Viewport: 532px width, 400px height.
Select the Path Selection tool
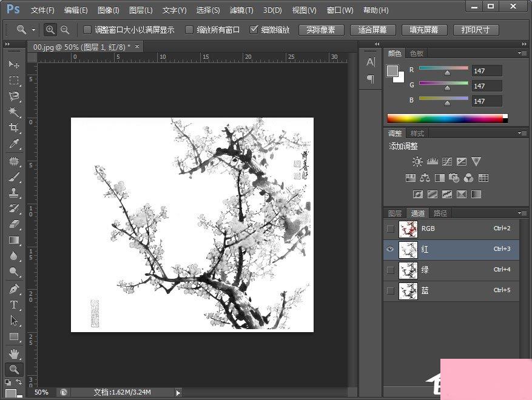[13, 321]
